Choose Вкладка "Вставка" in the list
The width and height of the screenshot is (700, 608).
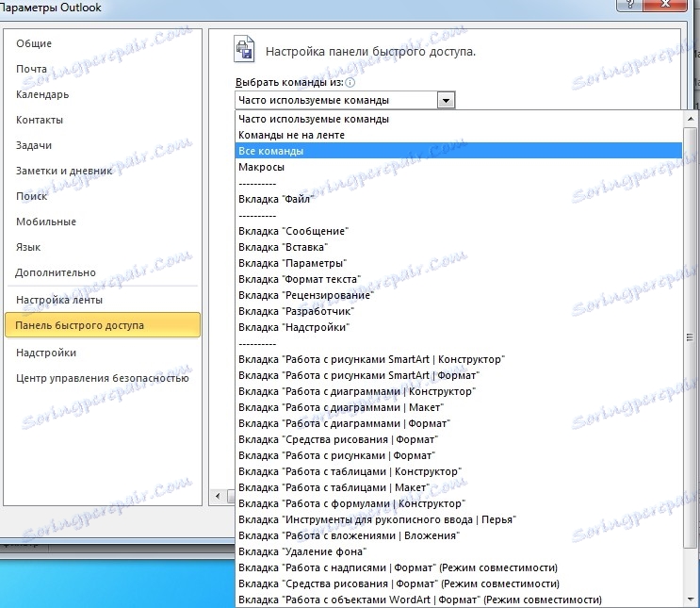[x=459, y=247]
